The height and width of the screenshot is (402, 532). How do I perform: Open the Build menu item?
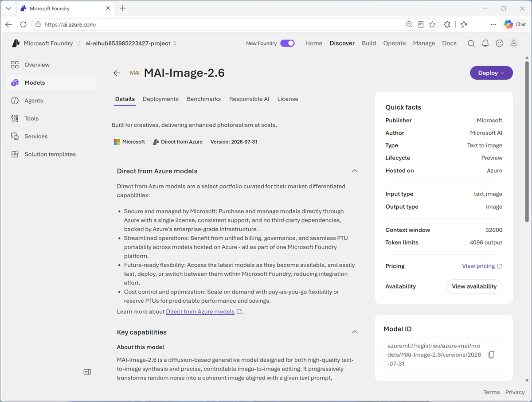[369, 43]
